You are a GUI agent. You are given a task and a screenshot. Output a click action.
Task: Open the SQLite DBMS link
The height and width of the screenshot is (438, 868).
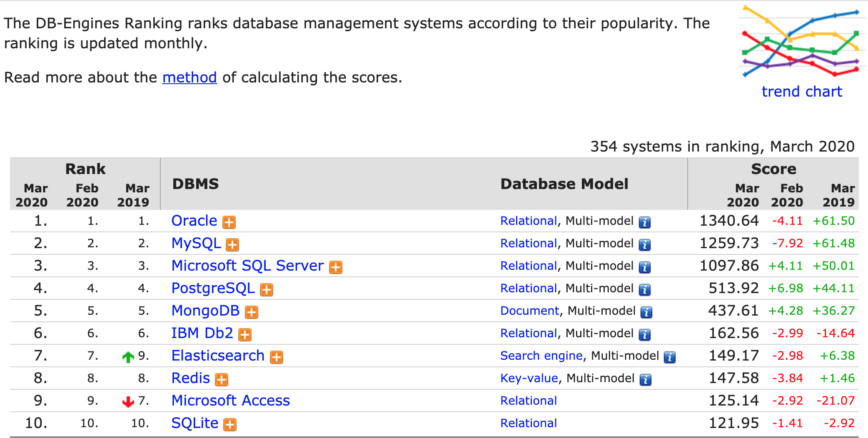click(x=195, y=423)
